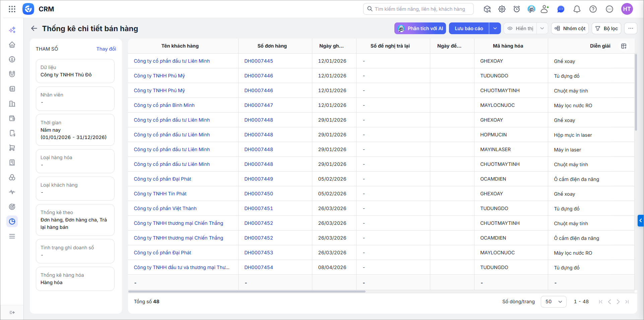Open the HT user profile avatar
The height and width of the screenshot is (320, 644).
(x=627, y=9)
